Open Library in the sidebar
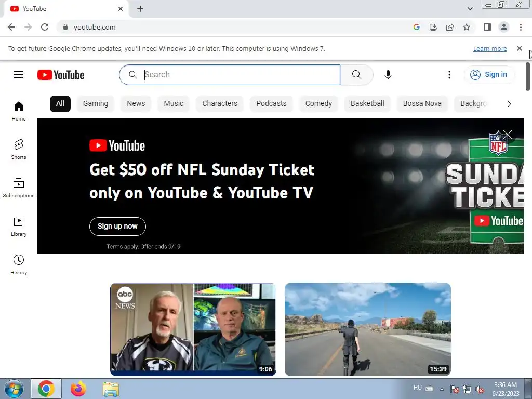This screenshot has height=399, width=532. click(19, 227)
